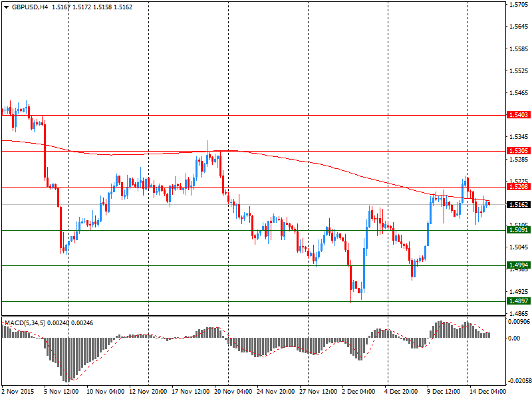Click the 1.5525 price scale value
The width and height of the screenshot is (532, 399).
coord(519,71)
